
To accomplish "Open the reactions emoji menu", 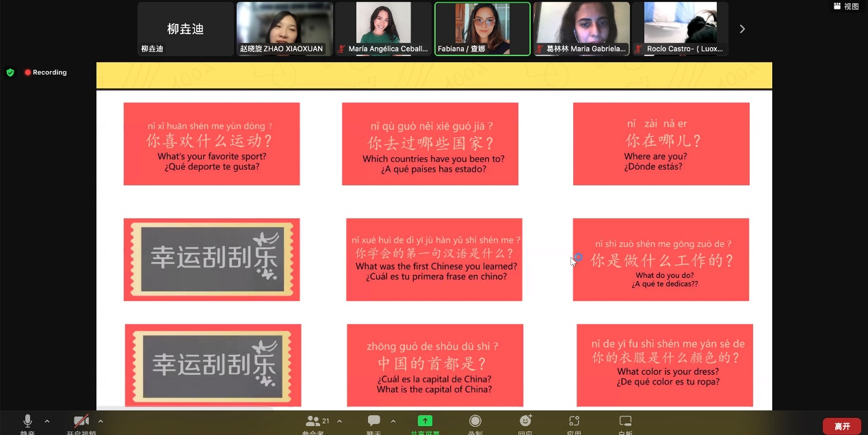I will click(525, 421).
